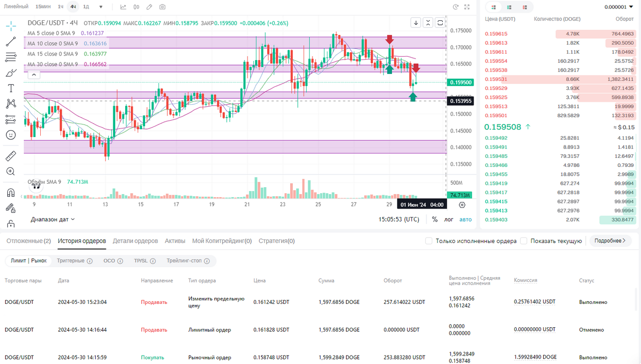Screen dimensions: 641x364
Task: Select the 1д timeframe
Action: point(86,6)
